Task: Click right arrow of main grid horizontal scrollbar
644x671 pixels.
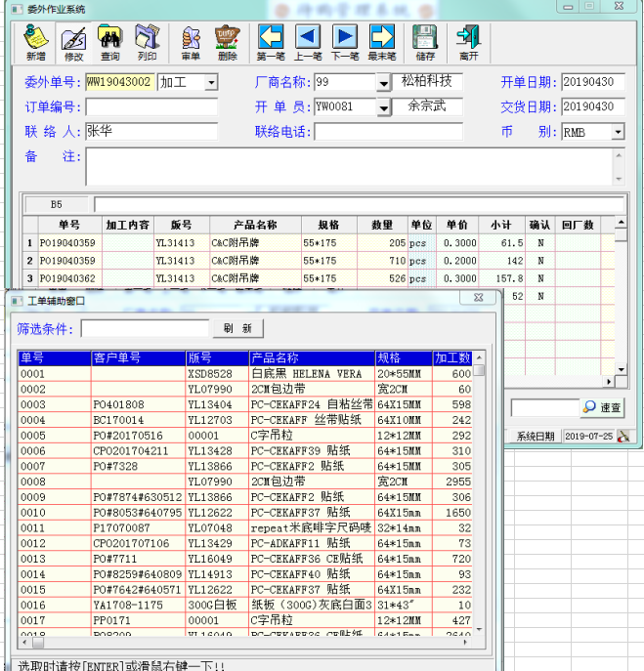Action: pyautogui.click(x=609, y=382)
